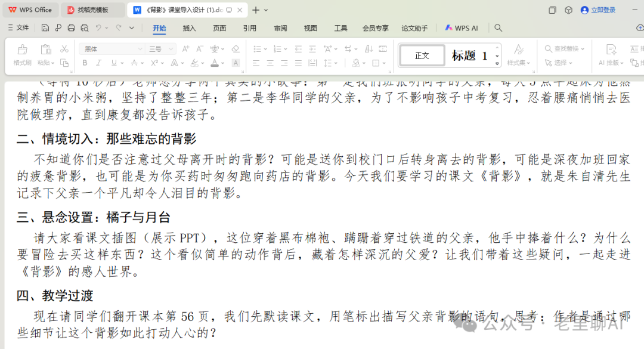Screen dimensions: 644x349
Task: Click the font color A swatch
Action: point(215,63)
